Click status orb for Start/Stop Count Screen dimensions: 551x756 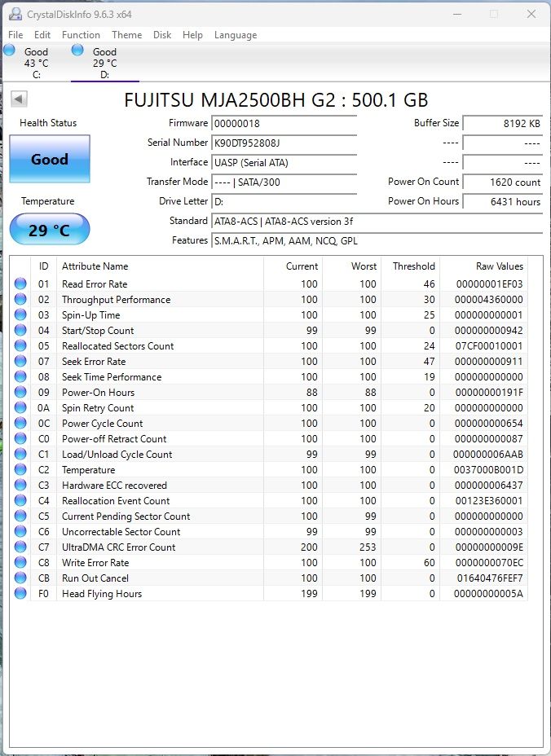click(20, 330)
